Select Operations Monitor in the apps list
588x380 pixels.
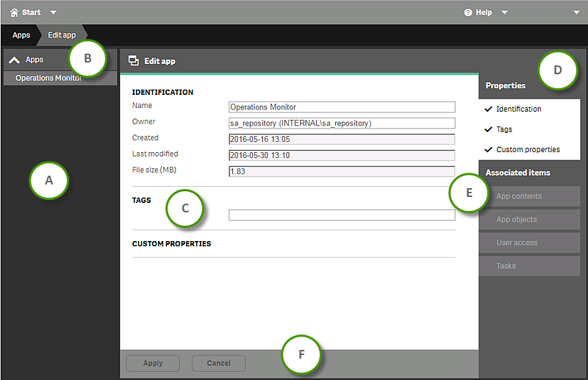(x=46, y=78)
